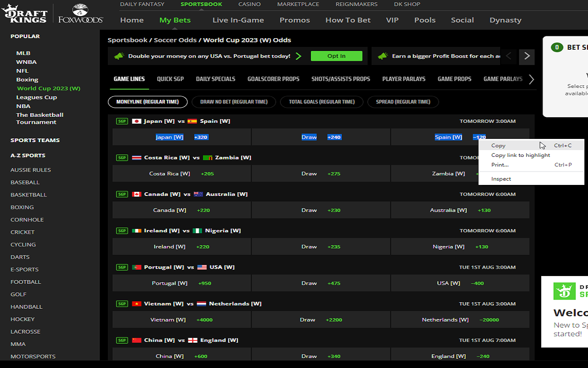Choose Inspect in the context menu
The width and height of the screenshot is (588, 368).
[531, 179]
